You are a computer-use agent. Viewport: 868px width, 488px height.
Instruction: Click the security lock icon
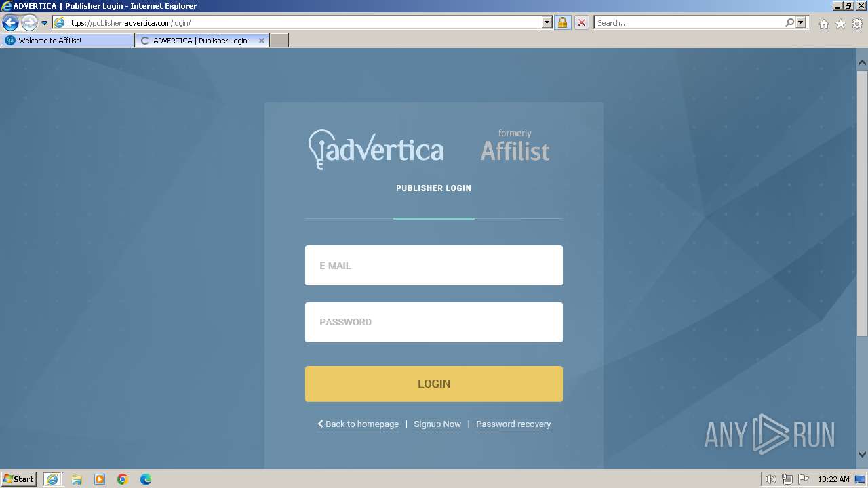coord(562,22)
